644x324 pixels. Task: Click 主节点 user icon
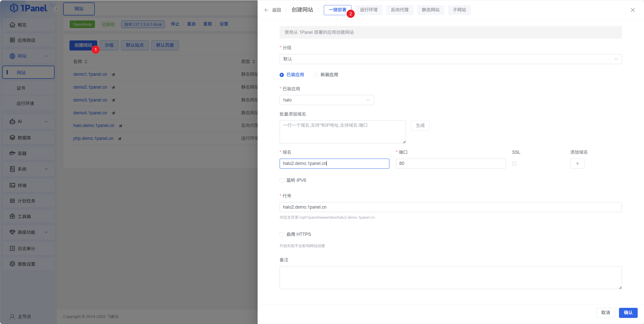click(x=12, y=317)
